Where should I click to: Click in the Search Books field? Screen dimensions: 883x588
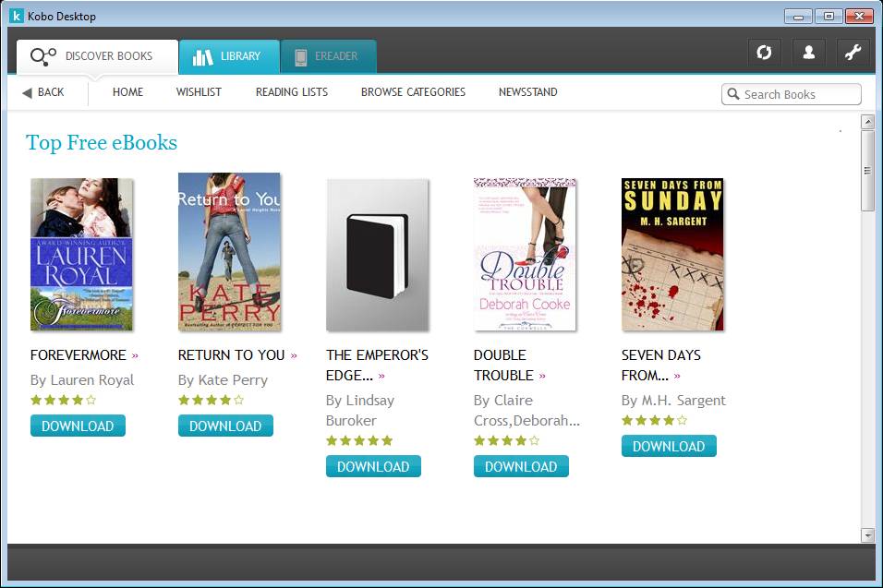(x=792, y=94)
